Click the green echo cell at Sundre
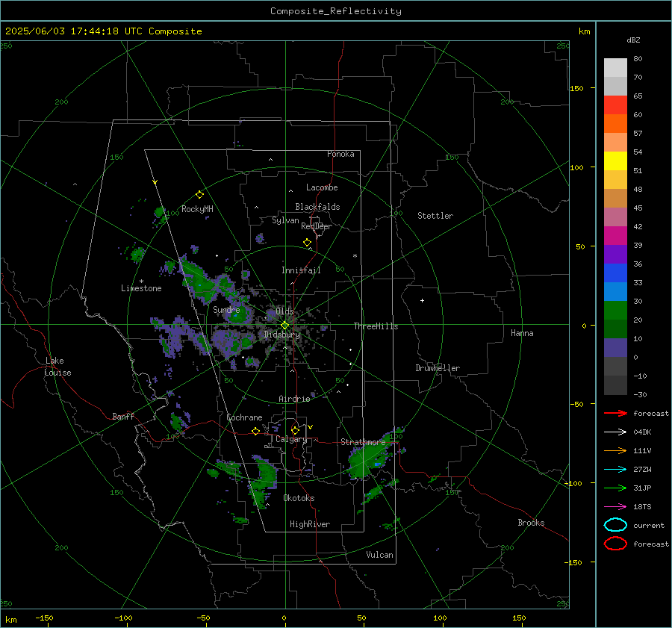This screenshot has height=628, width=672. (237, 316)
